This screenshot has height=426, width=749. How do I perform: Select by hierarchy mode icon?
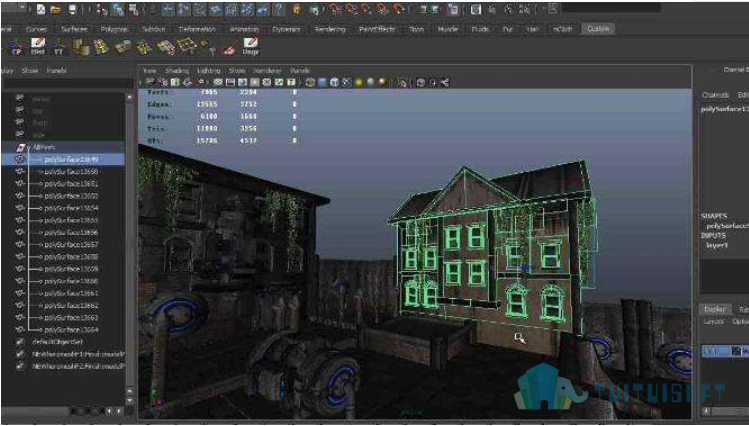tap(101, 9)
